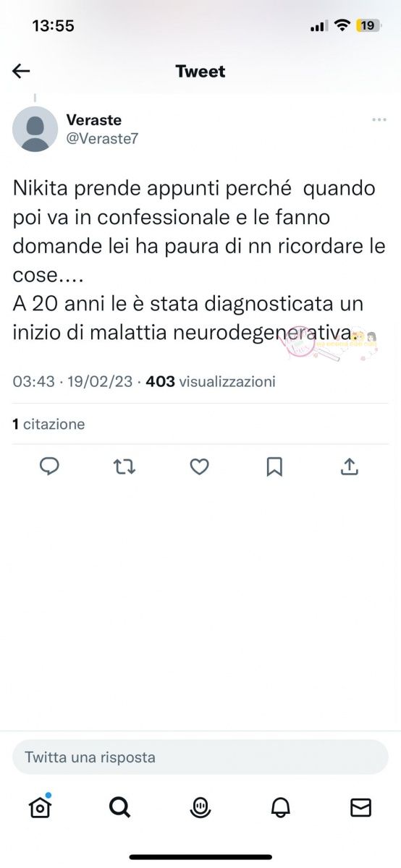401x868 pixels.
Task: Open the Notifications bell tab
Action: click(281, 807)
